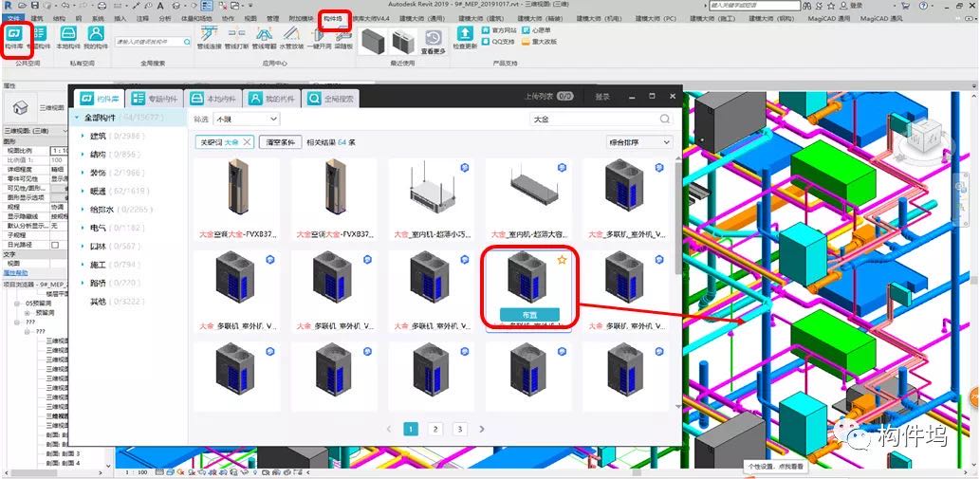
Task: Select the 大金_室内机-超薄小巧 component
Action: (x=432, y=200)
